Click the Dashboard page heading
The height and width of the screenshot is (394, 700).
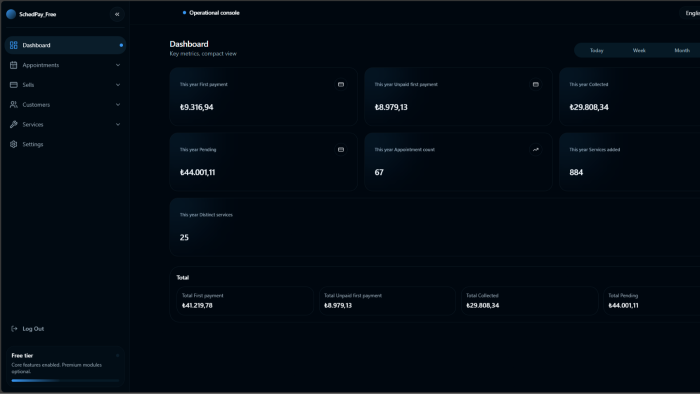coord(189,44)
